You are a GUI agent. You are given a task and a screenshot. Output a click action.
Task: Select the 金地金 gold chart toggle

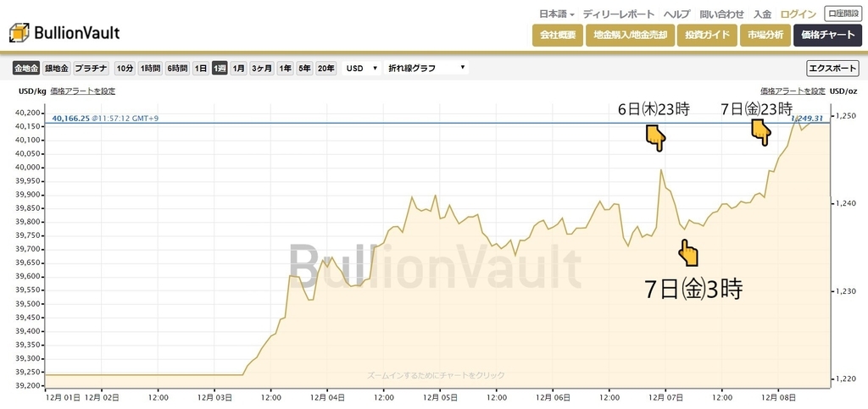pos(26,69)
